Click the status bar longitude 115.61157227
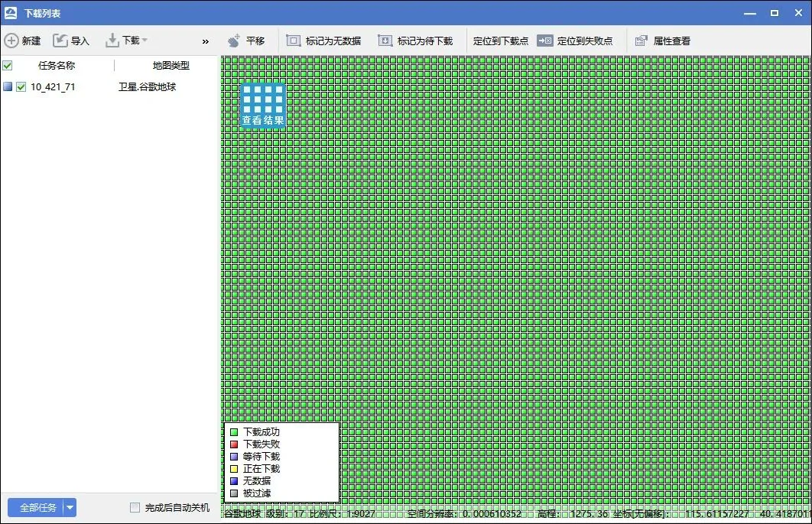This screenshot has width=812, height=524. click(x=716, y=514)
